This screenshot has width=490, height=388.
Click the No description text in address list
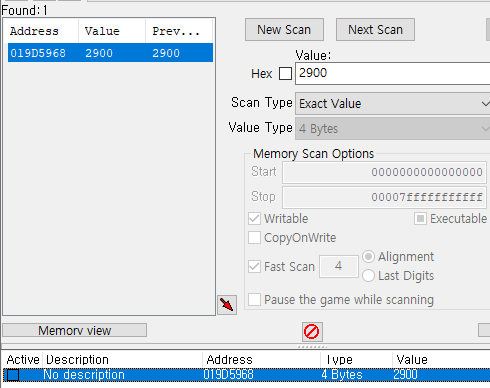(x=84, y=375)
